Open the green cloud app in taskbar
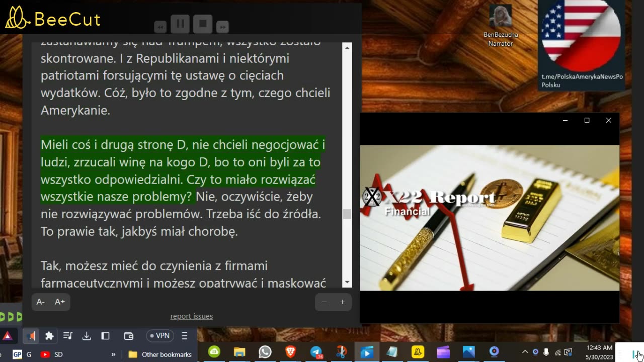644x362 pixels. [214, 352]
